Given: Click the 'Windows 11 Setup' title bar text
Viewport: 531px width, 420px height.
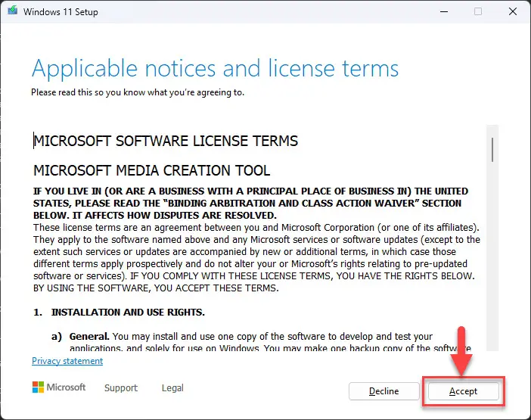Looking at the screenshot, I should (x=61, y=12).
